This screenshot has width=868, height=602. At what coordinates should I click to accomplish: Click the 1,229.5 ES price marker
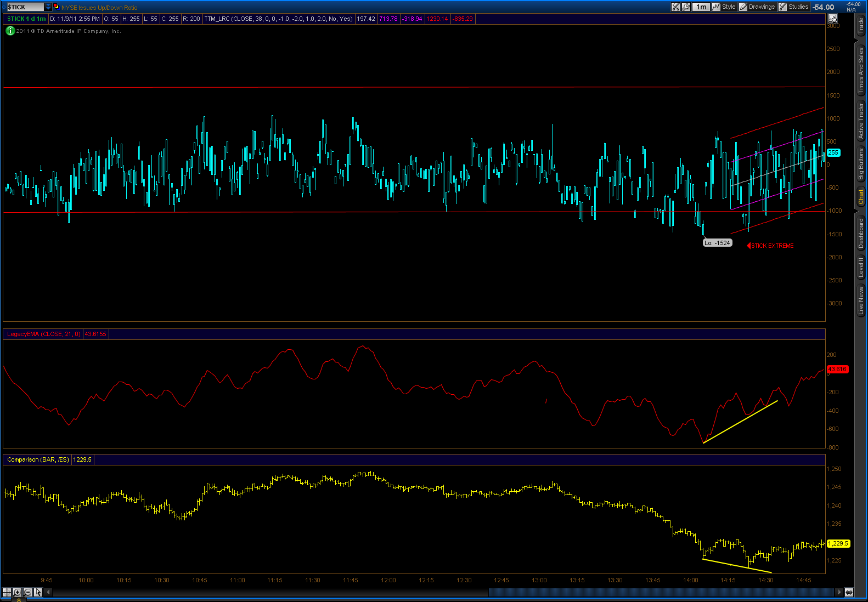point(838,543)
